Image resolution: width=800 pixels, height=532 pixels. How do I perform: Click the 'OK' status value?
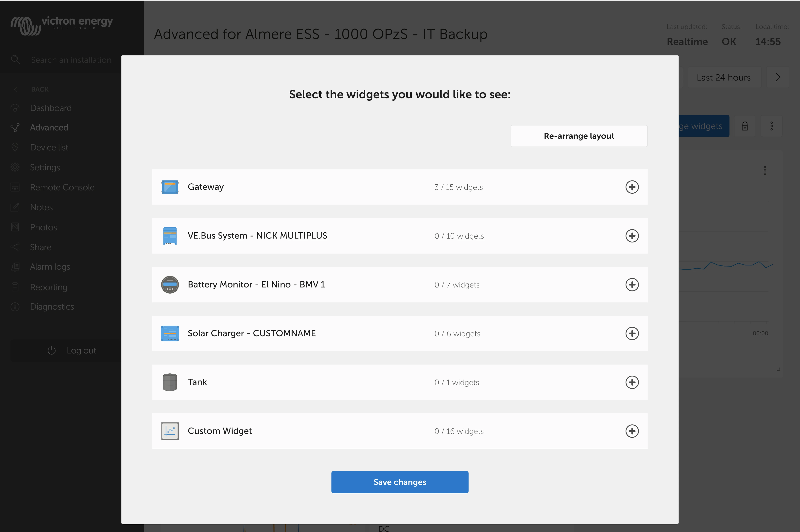[x=729, y=42]
